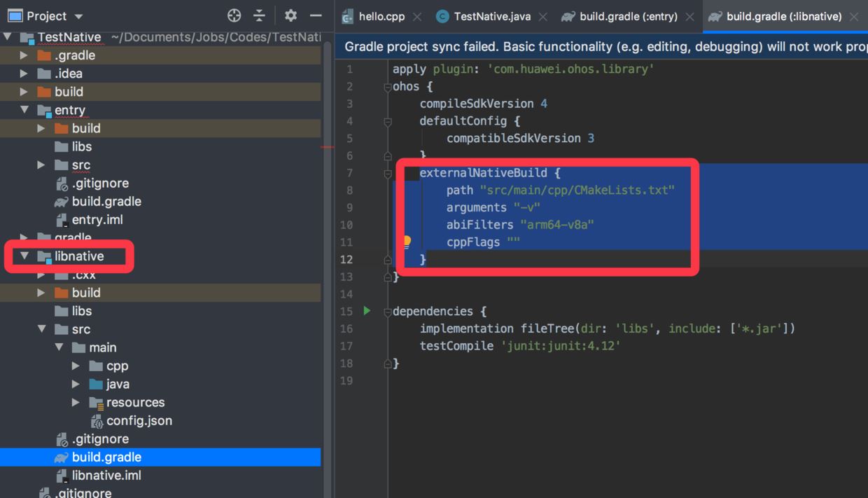Fold the defaultConfig block in gutter
The width and height of the screenshot is (868, 498).
click(x=387, y=121)
